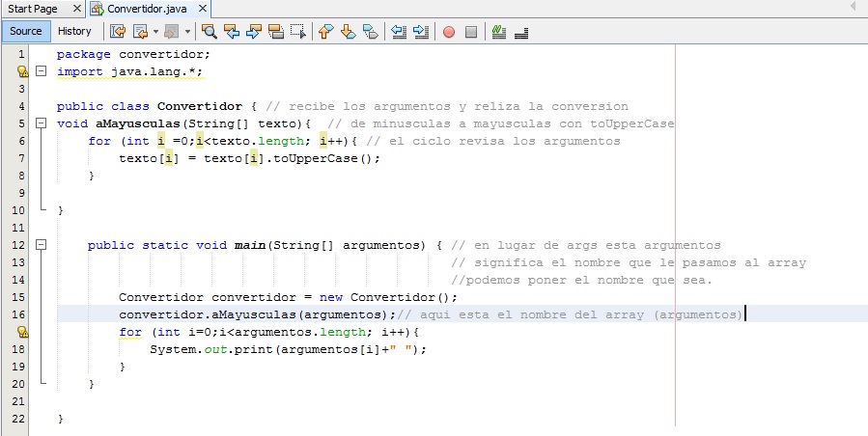Toggle highlight search in the editor
The image size is (868, 436).
click(x=276, y=31)
